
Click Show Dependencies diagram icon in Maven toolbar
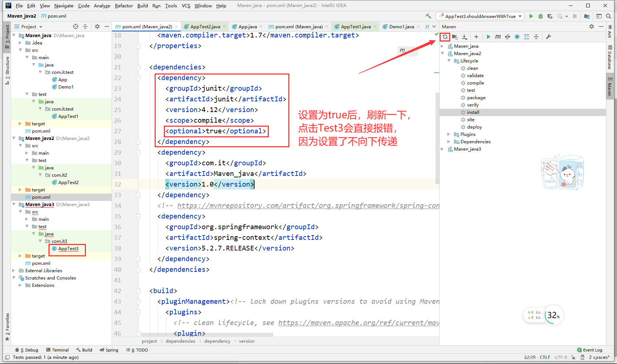(x=527, y=37)
